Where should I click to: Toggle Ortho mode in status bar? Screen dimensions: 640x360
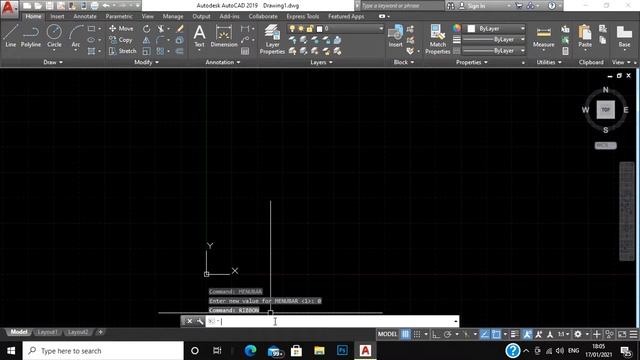(436, 334)
